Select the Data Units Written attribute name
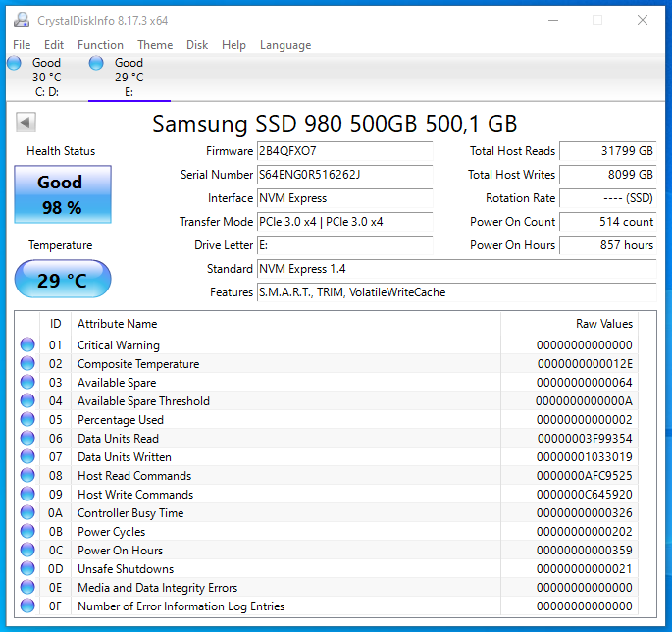672x632 pixels. (x=125, y=457)
